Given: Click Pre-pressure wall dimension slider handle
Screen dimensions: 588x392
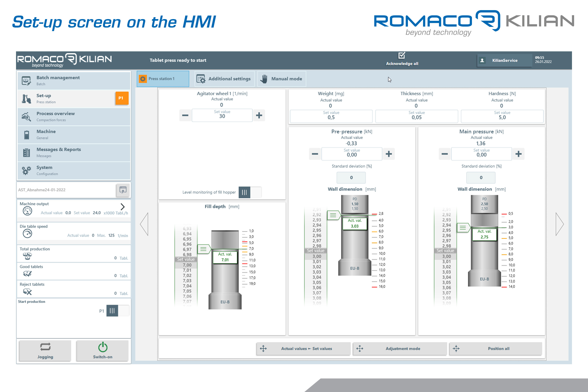Looking at the screenshot, I should 334,215.
